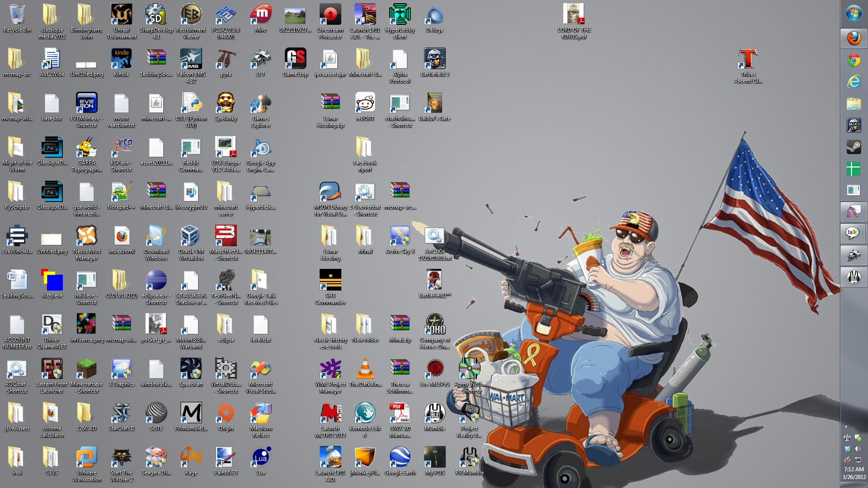
Task: Click the Lunar Hosting.zip archive
Action: click(330, 110)
